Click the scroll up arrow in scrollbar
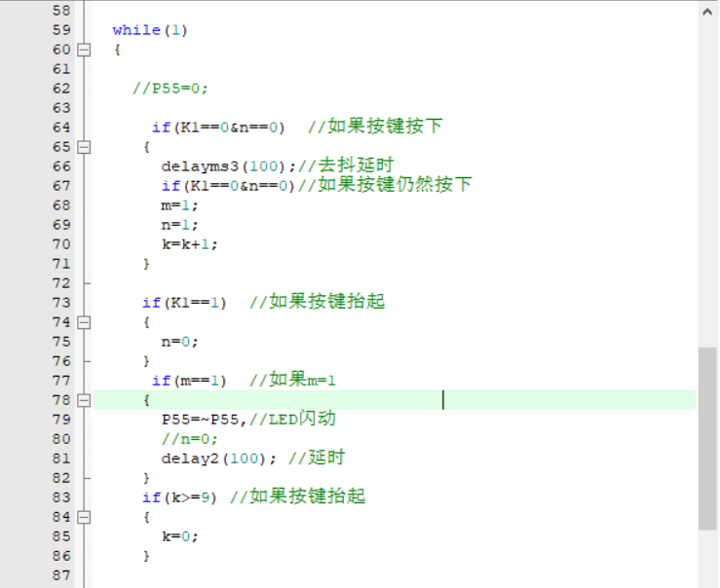The width and height of the screenshot is (720, 588). click(x=707, y=12)
